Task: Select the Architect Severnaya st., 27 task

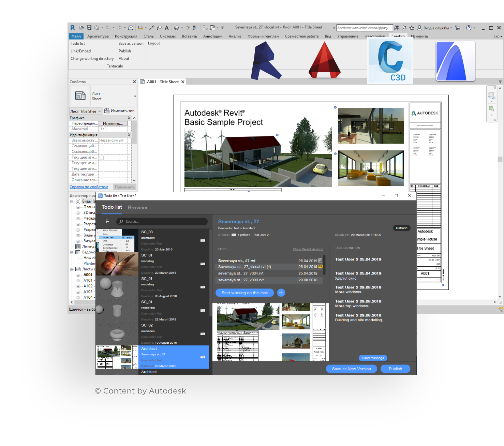Action: [152, 357]
